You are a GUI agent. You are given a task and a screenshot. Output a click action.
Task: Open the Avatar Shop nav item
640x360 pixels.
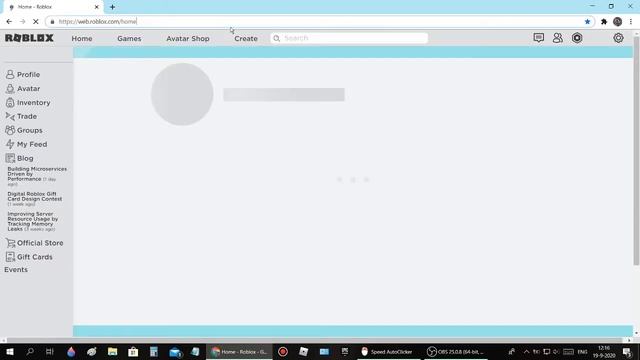[x=188, y=38]
